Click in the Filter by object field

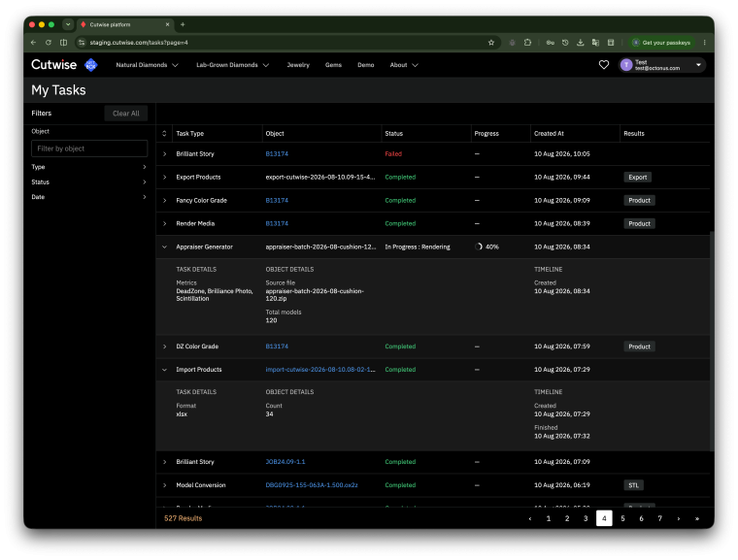tap(89, 148)
